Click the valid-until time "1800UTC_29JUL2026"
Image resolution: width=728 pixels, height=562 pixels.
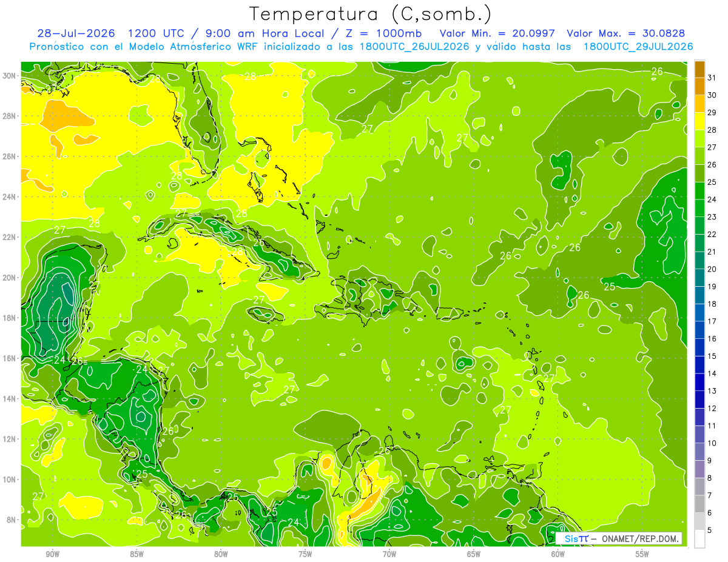click(x=638, y=47)
